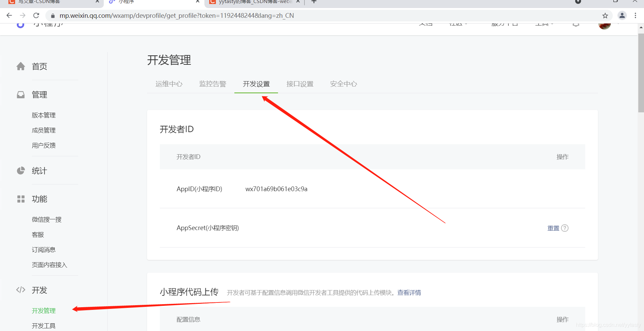Open 页面内容接入 in the sidebar
Viewport: 644px width, 331px height.
(x=49, y=265)
